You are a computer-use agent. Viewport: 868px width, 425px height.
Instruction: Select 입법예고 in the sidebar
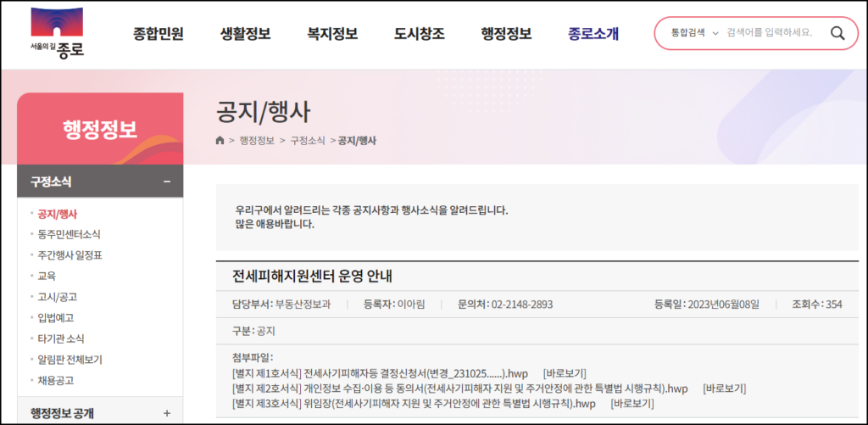pos(55,317)
